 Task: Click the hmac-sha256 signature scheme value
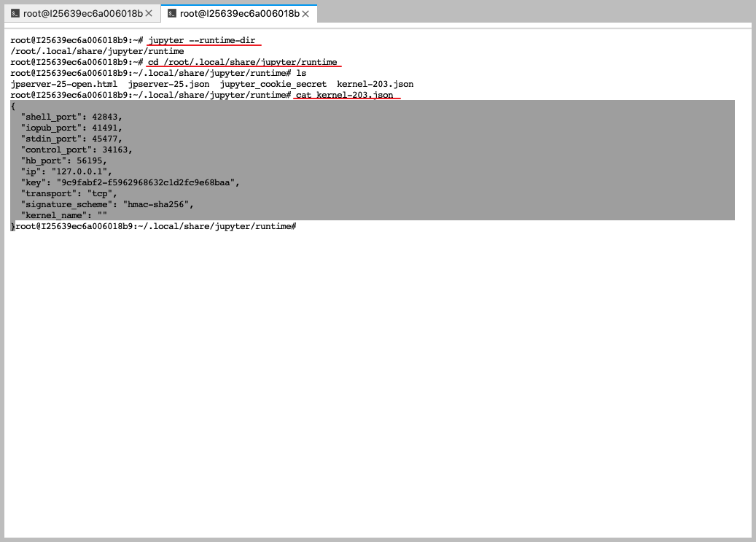158,204
